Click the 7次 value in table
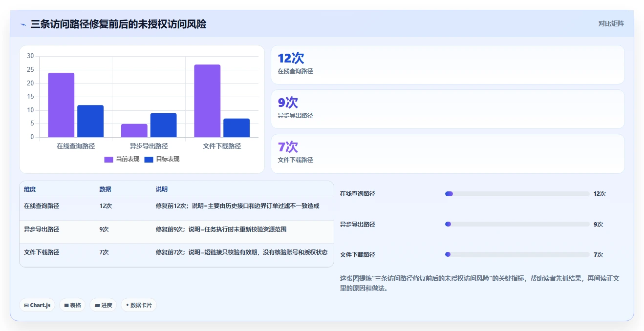 104,252
